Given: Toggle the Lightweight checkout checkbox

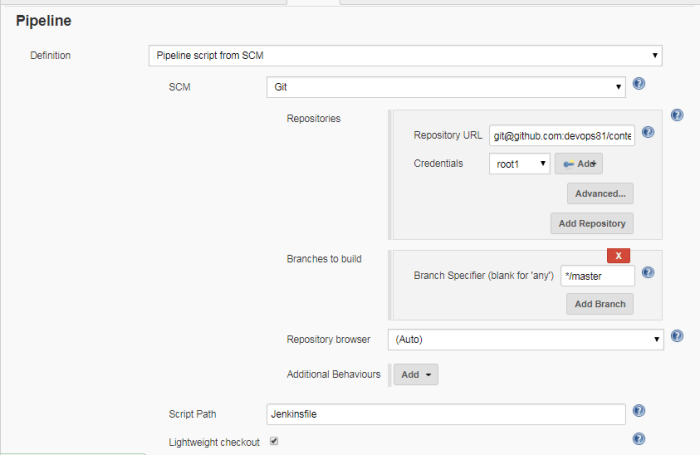Looking at the screenshot, I should pyautogui.click(x=274, y=441).
